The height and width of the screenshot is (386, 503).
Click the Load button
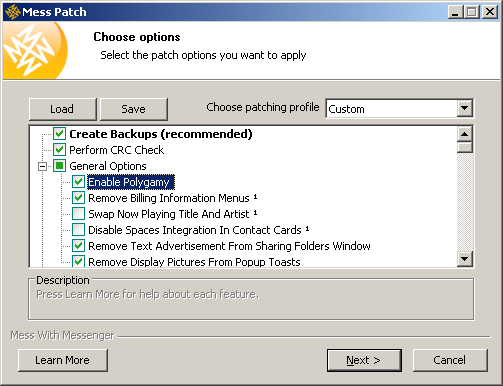click(63, 109)
